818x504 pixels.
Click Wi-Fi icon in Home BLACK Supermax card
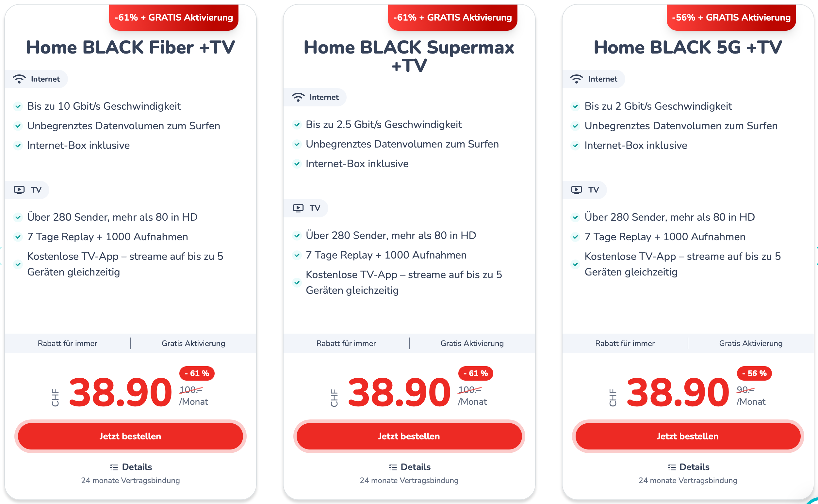tap(298, 97)
